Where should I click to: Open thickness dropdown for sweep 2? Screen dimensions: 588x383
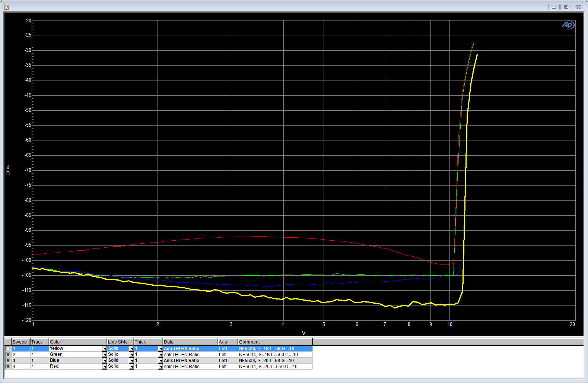(160, 355)
